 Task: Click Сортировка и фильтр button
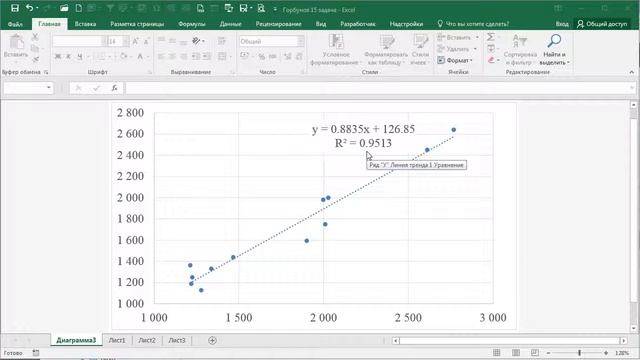tap(520, 49)
